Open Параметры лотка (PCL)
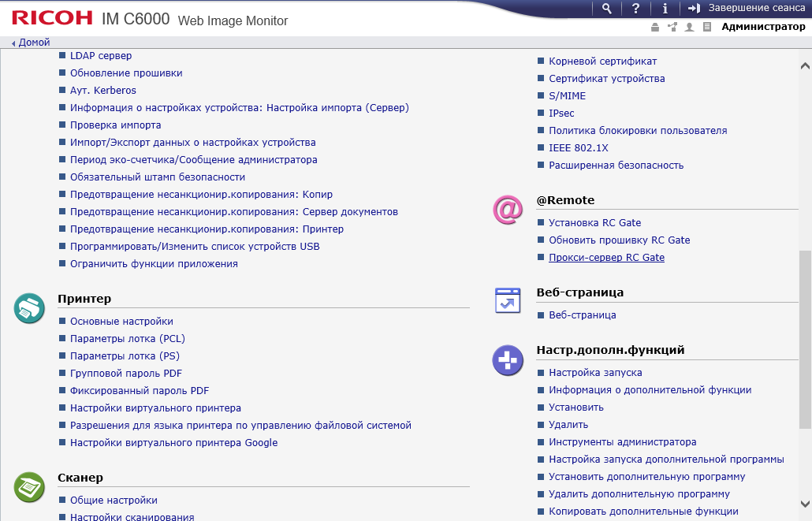This screenshot has height=521, width=812. coord(128,339)
